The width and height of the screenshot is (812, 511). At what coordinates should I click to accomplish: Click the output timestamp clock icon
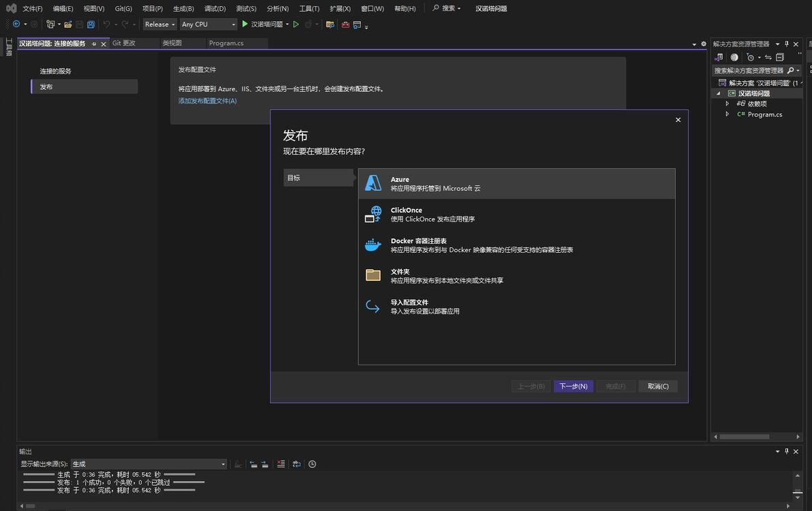pyautogui.click(x=312, y=464)
